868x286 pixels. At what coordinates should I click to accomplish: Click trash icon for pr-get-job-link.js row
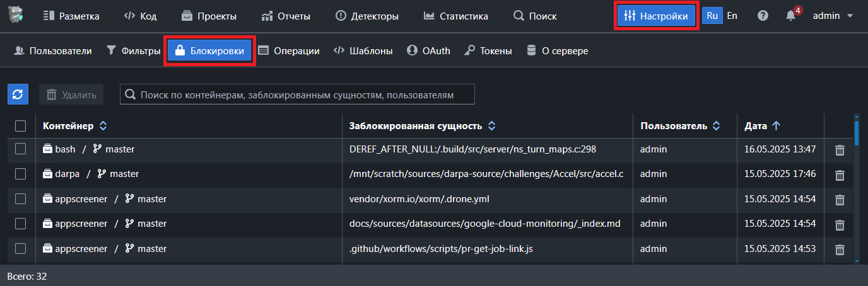(x=840, y=249)
